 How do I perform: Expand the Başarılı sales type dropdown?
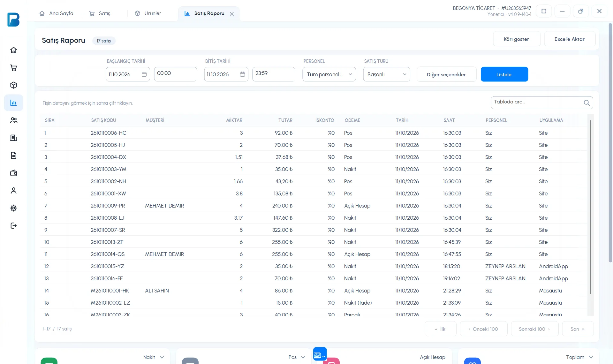coord(387,74)
